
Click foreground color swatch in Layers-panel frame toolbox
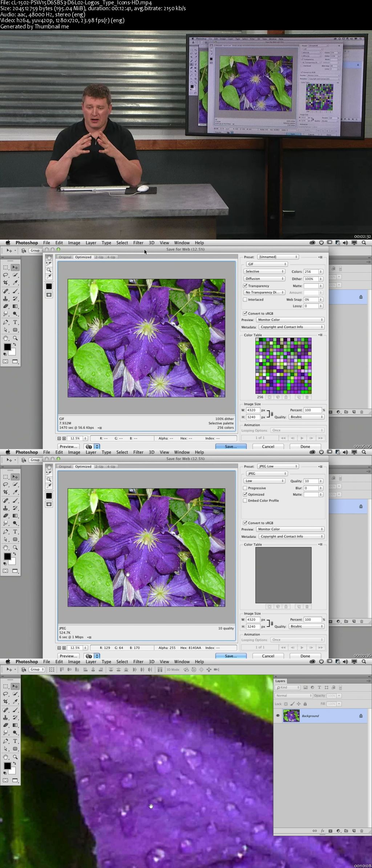[7, 765]
